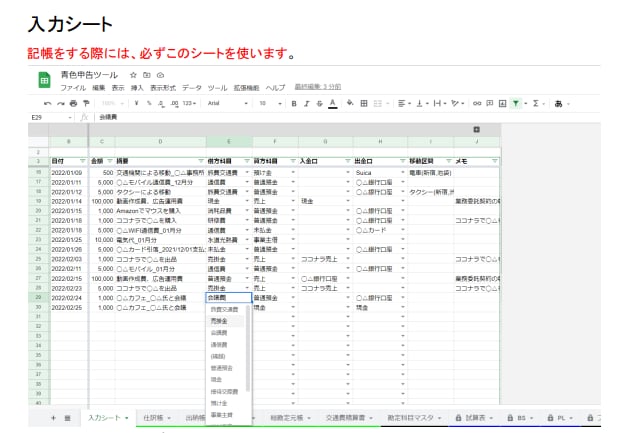This screenshot has width=638, height=433.
Task: Open the fill color bucket
Action: pyautogui.click(x=350, y=103)
